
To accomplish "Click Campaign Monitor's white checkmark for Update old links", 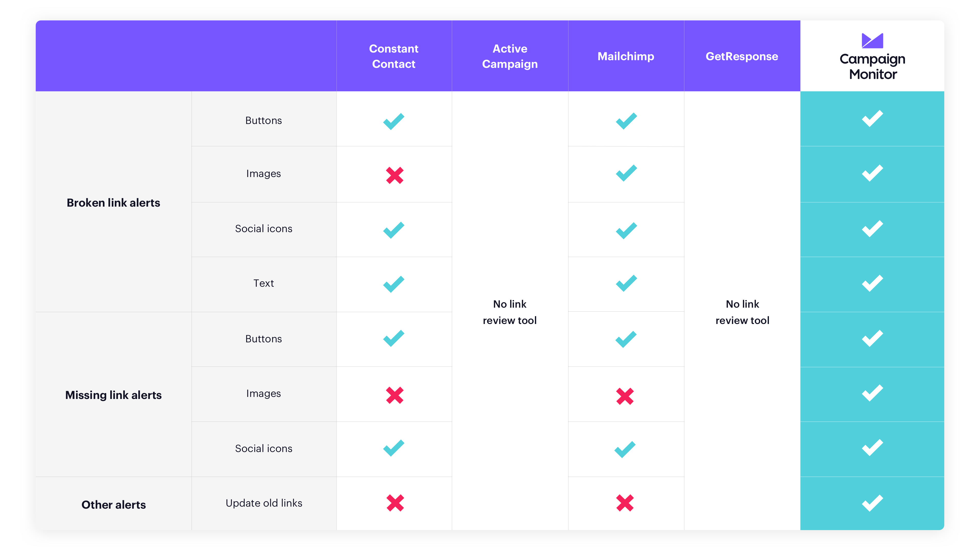I will point(872,503).
